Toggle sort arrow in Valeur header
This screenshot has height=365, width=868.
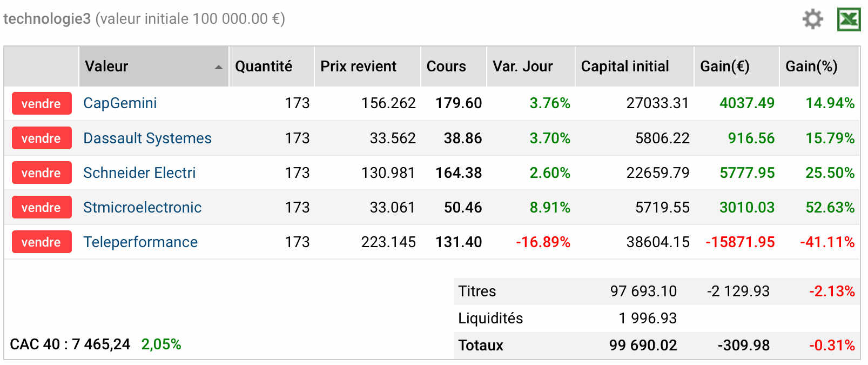219,67
